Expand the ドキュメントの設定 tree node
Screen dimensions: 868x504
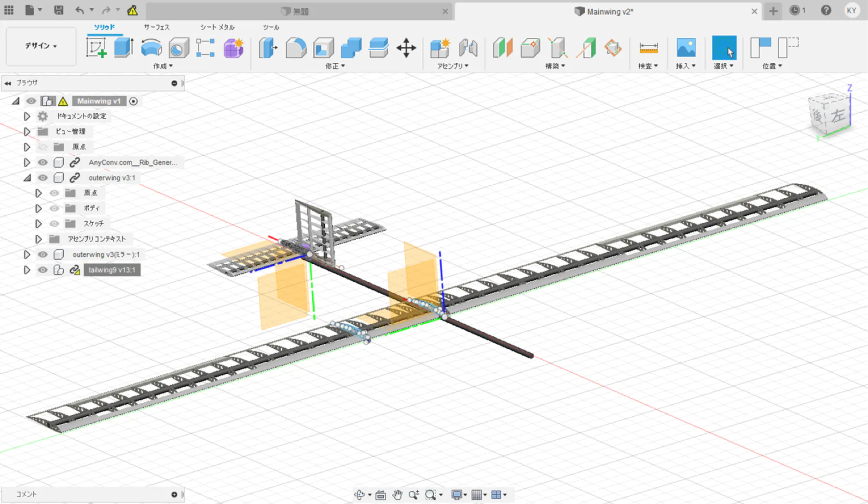27,116
